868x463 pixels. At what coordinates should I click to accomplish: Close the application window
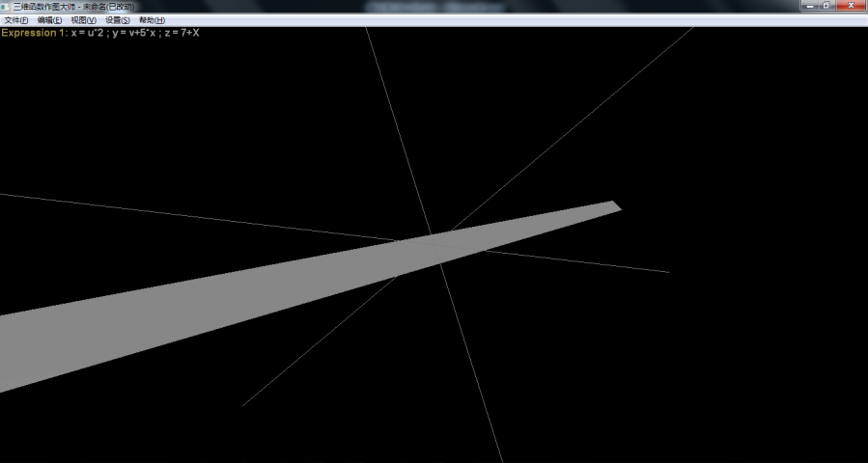tap(851, 6)
